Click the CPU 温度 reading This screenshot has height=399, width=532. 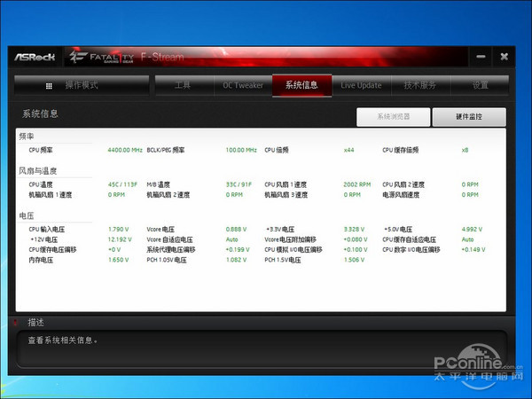pyautogui.click(x=122, y=184)
